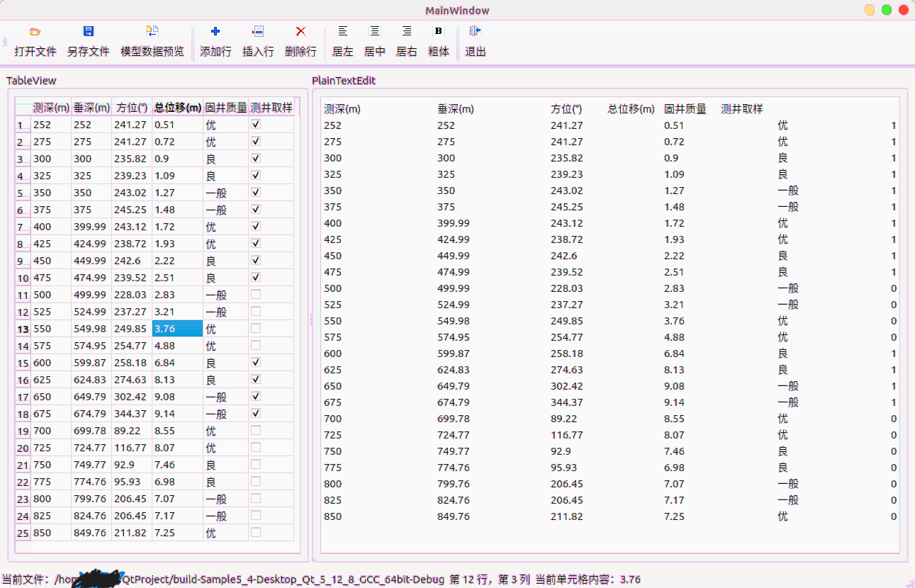Close the MainWindow with red button
This screenshot has width=915, height=588.
coord(904,10)
